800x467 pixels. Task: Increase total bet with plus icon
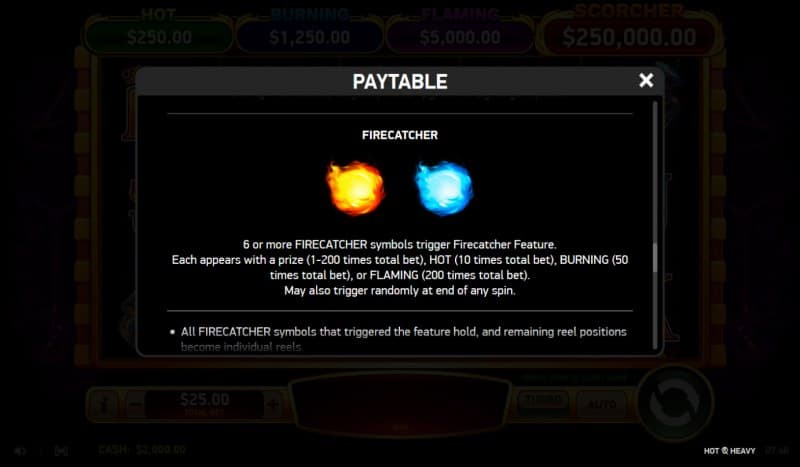point(273,405)
